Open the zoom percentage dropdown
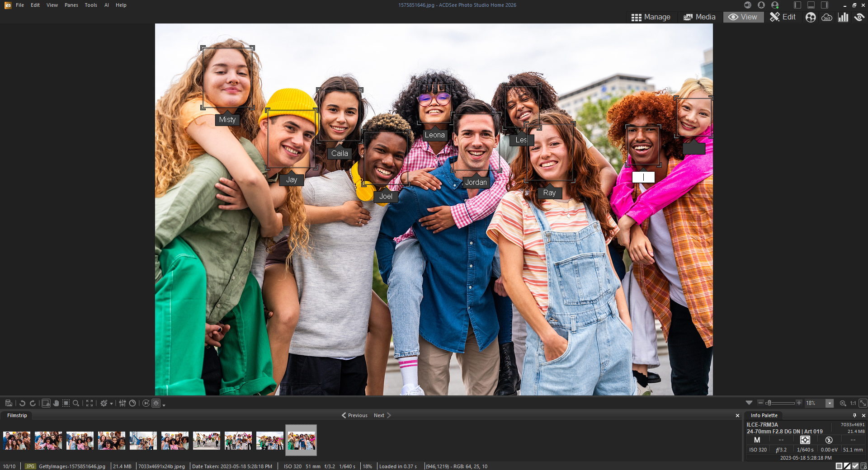Viewport: 868px width, 470px height. (830, 403)
